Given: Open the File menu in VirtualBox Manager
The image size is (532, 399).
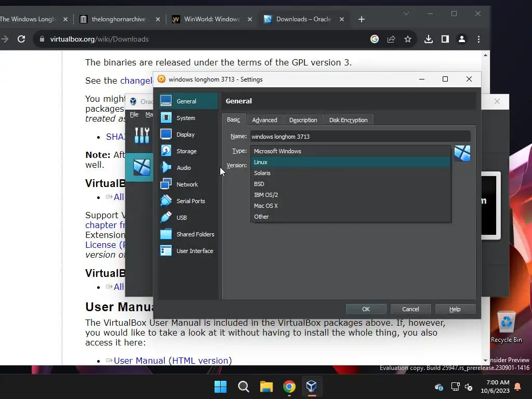Looking at the screenshot, I should click(x=134, y=115).
